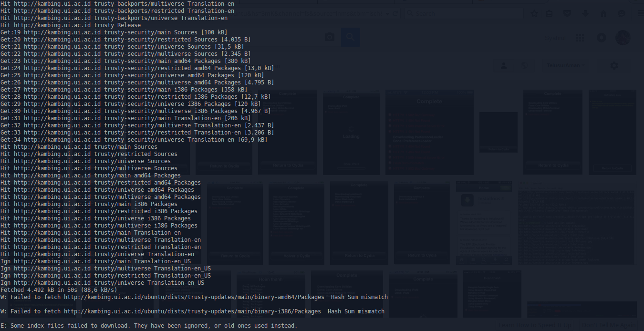Check notifications via the bell icon
This screenshot has height=331, width=644.
pyautogui.click(x=602, y=38)
